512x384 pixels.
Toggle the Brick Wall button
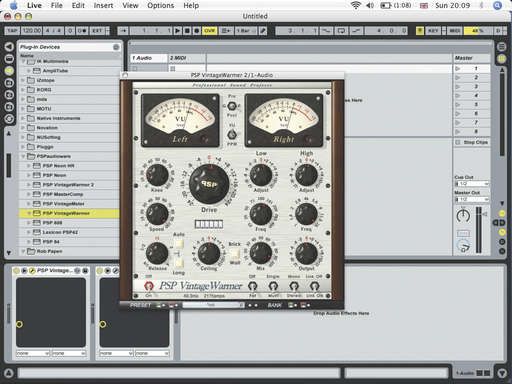point(235,254)
